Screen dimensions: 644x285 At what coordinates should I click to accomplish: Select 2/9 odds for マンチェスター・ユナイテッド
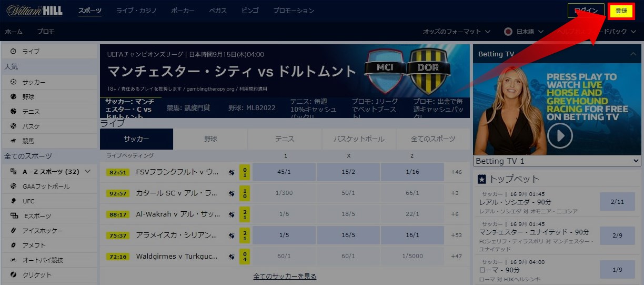tap(617, 235)
